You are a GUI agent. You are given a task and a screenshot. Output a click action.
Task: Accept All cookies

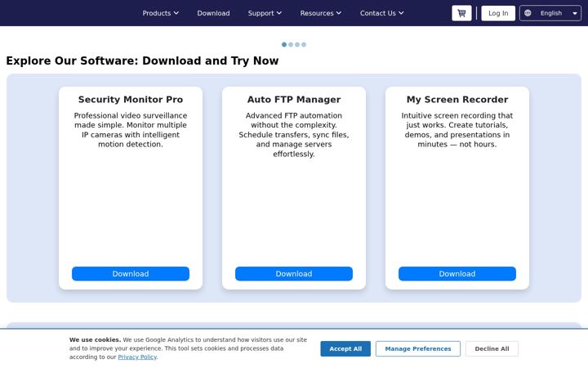(345, 349)
